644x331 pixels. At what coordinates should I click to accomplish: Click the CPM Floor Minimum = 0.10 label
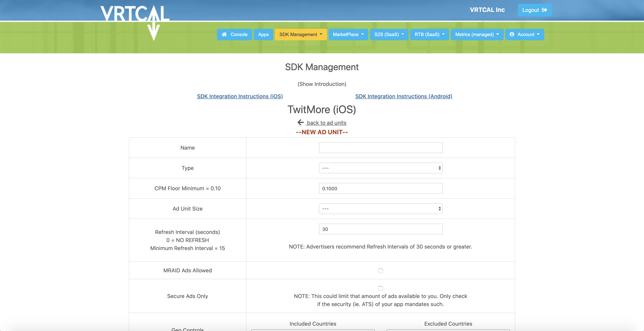click(187, 188)
